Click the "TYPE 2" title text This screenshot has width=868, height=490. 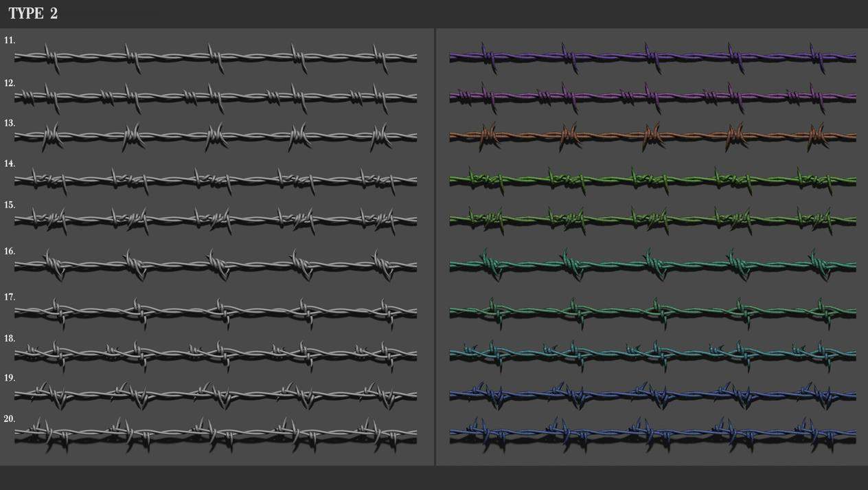(33, 14)
